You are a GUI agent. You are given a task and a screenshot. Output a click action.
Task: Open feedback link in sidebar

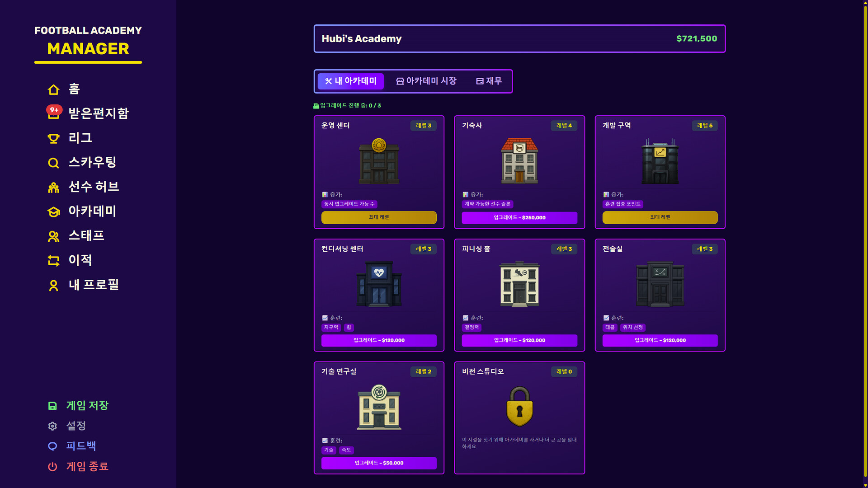[x=80, y=446]
